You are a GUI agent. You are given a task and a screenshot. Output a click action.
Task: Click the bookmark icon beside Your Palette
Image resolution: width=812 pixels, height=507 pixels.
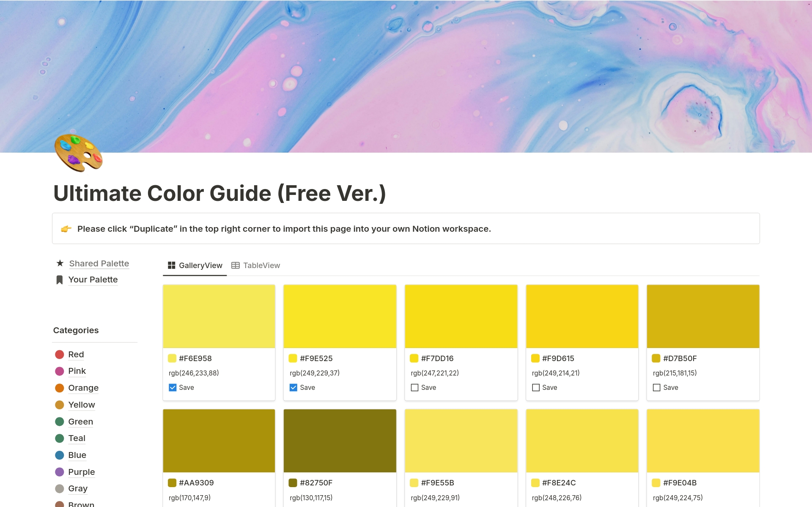point(60,280)
